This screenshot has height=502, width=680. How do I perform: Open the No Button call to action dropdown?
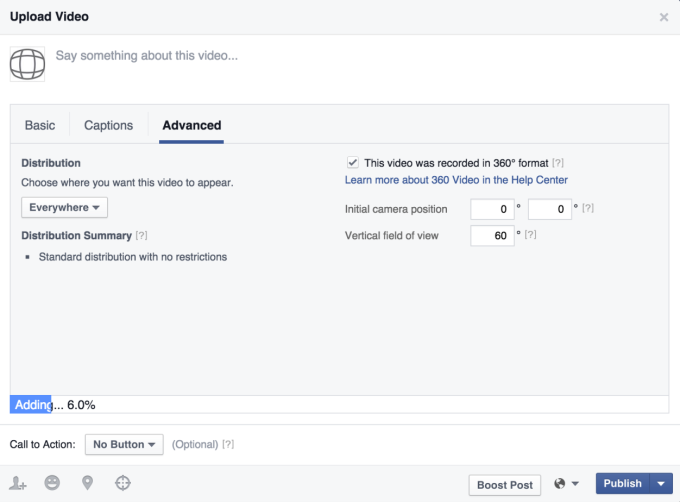123,444
